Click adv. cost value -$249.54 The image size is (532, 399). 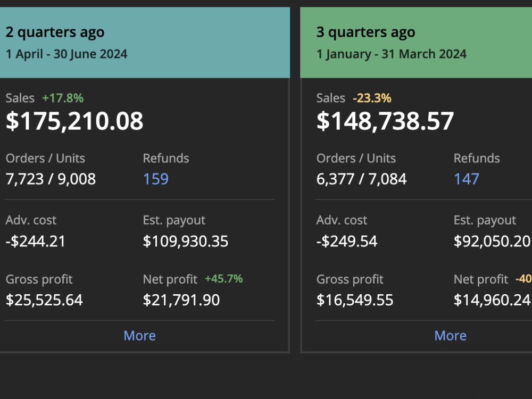click(346, 241)
